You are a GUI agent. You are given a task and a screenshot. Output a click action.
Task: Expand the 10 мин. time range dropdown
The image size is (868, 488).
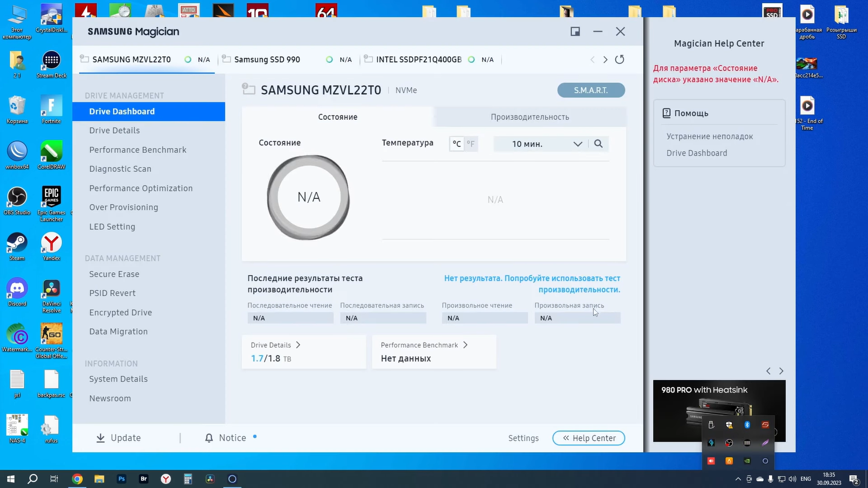577,144
